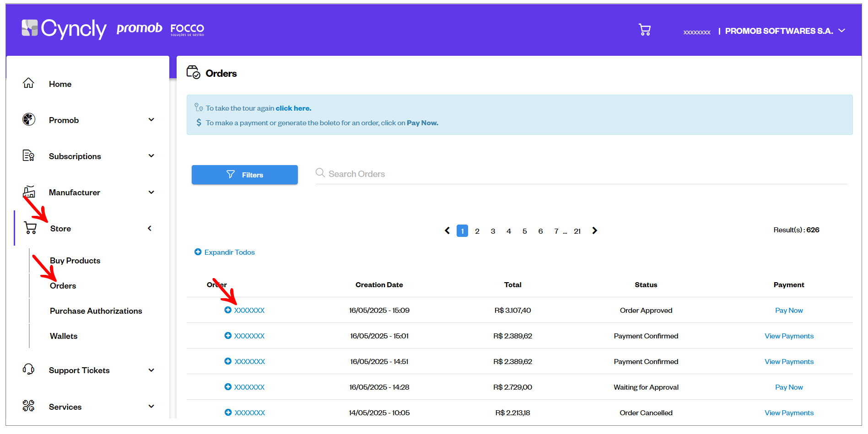The width and height of the screenshot is (868, 434).
Task: Open the shopping cart icon in header
Action: (x=645, y=30)
